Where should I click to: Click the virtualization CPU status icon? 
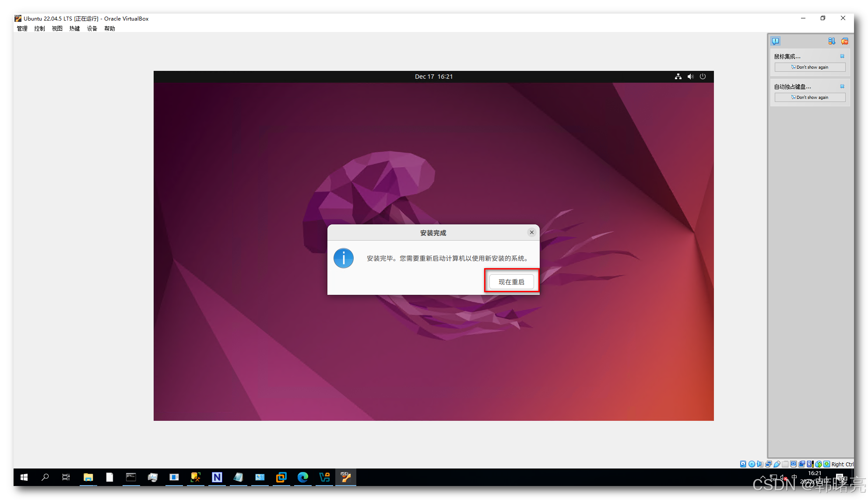coord(810,464)
